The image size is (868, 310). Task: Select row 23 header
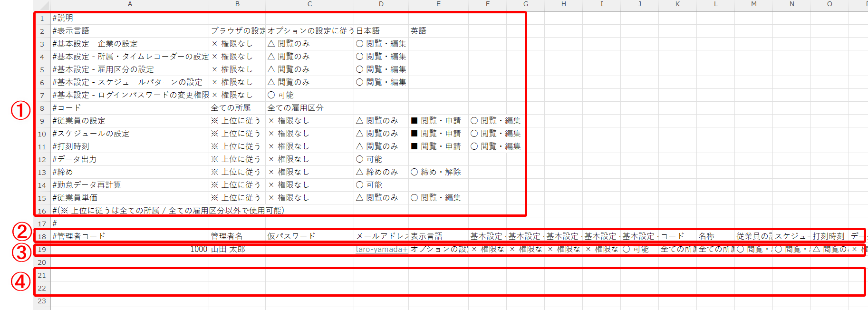pyautogui.click(x=42, y=300)
